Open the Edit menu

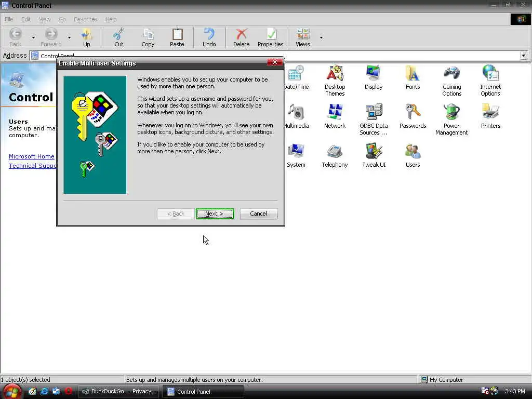pyautogui.click(x=26, y=19)
